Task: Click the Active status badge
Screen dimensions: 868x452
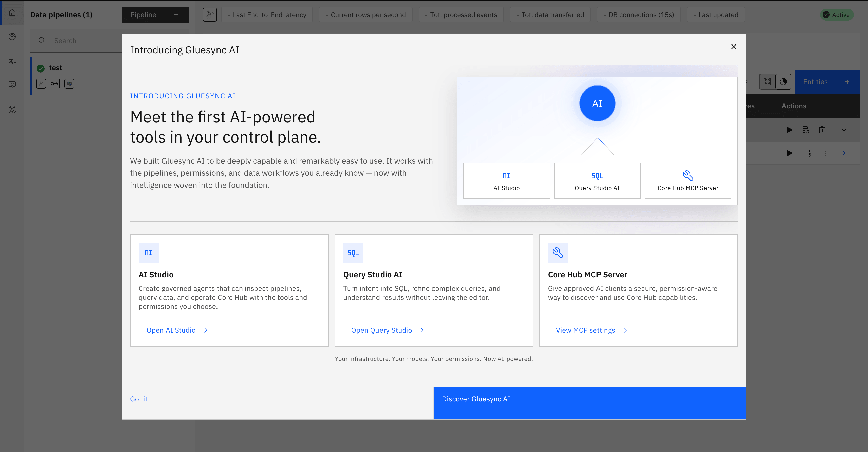Action: coord(837,15)
